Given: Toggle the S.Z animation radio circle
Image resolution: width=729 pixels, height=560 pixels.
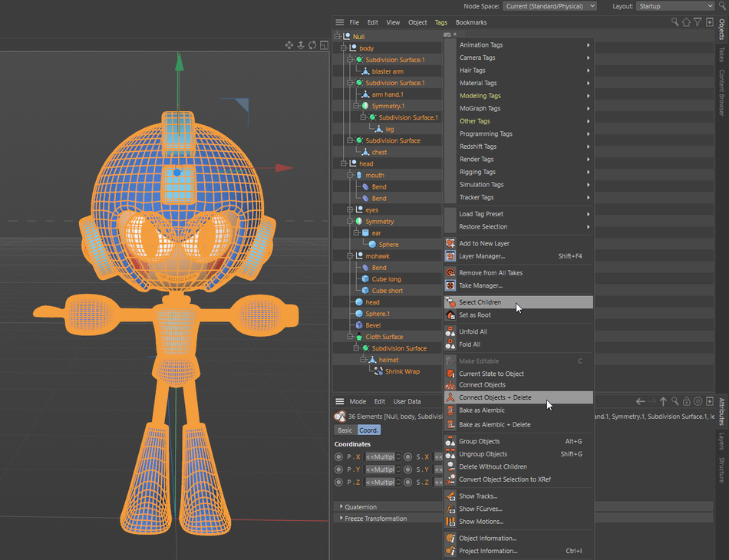Looking at the screenshot, I should (x=407, y=483).
